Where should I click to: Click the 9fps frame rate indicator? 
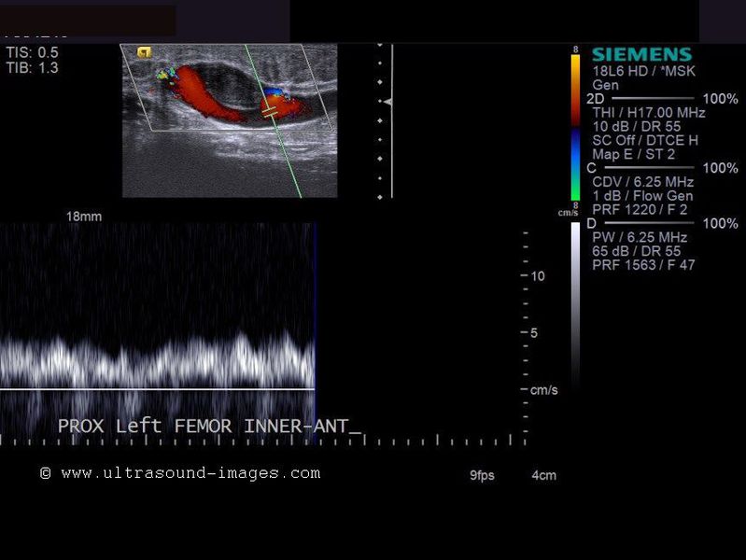click(482, 475)
